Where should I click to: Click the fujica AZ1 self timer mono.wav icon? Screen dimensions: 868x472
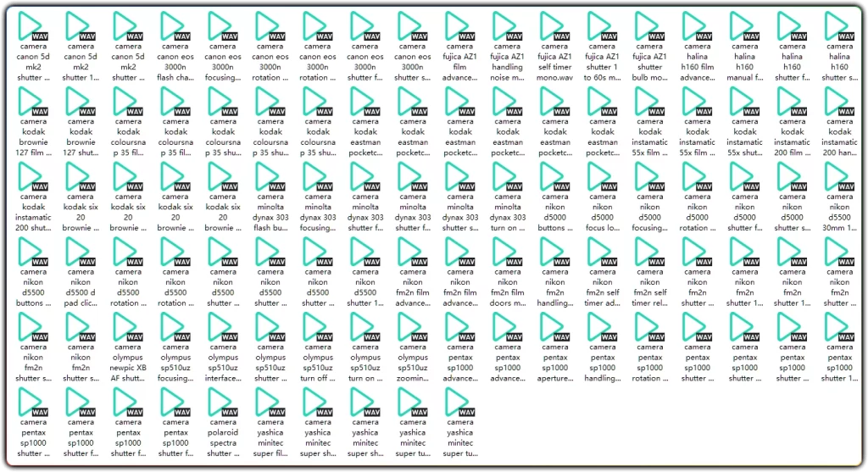pos(554,26)
